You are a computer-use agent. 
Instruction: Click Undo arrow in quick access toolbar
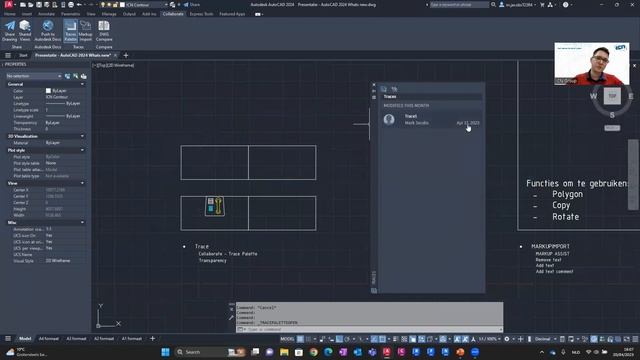[79, 5]
